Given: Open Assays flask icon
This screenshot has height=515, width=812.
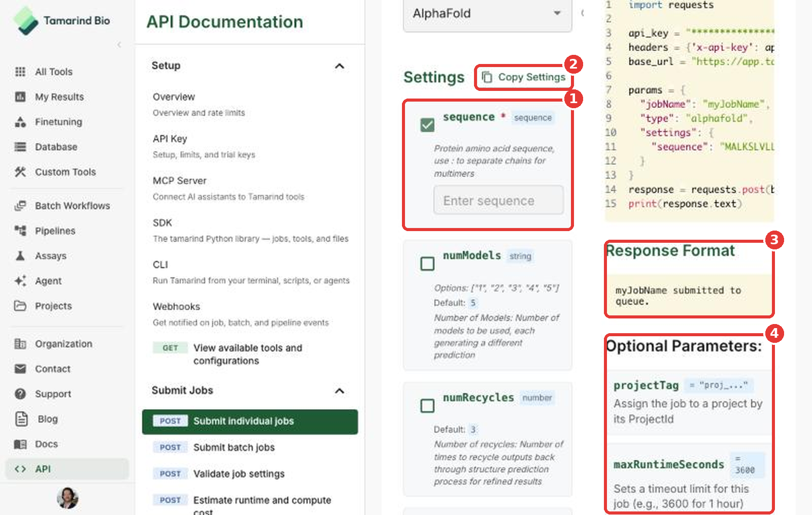Looking at the screenshot, I should tap(20, 255).
